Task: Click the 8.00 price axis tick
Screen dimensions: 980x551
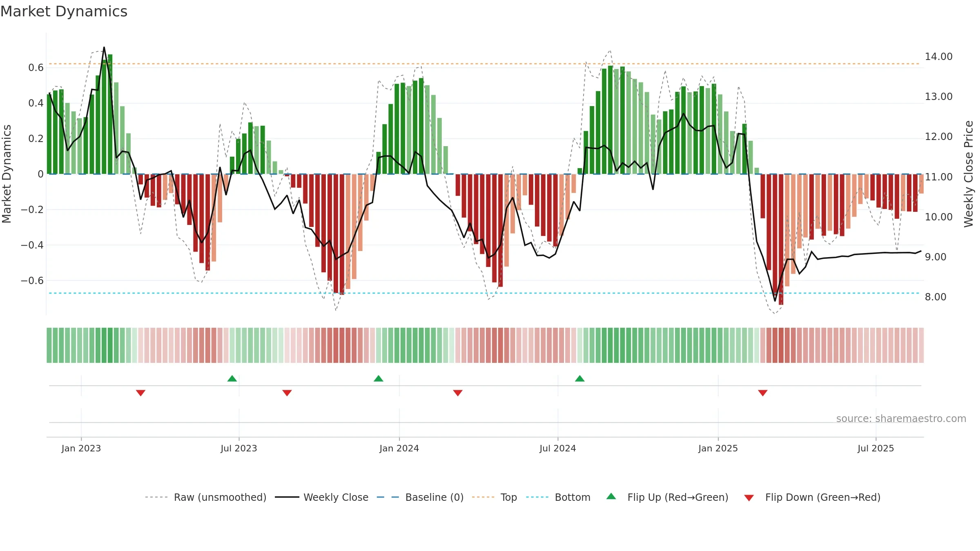Action: [935, 297]
